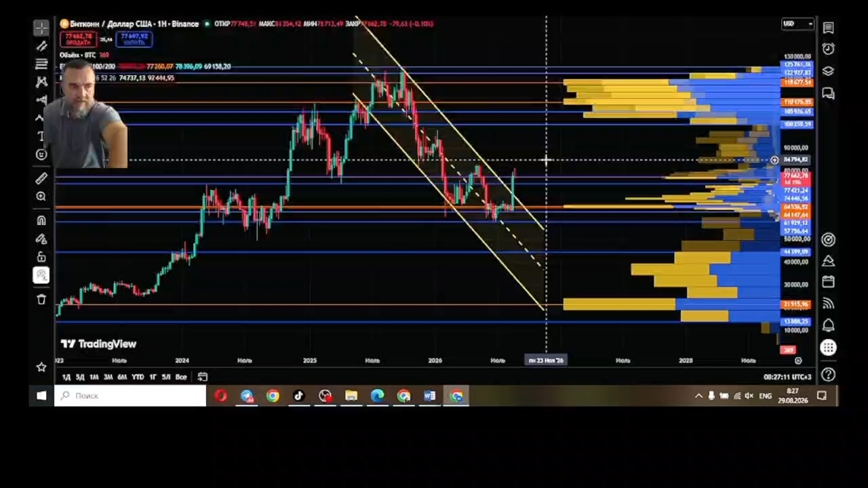The image size is (868, 488).
Task: Open the USD currency dropdown
Action: [x=797, y=24]
